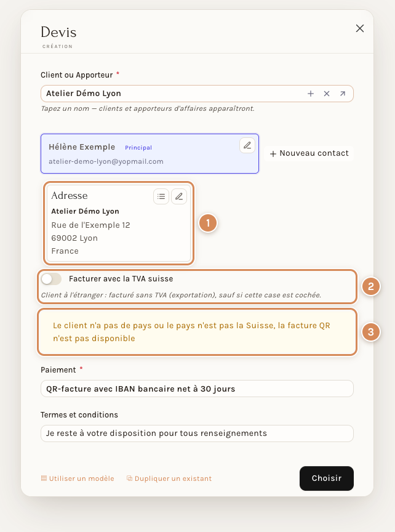Image resolution: width=395 pixels, height=532 pixels.
Task: Click the 69002 Lyon line
Action: pos(74,238)
